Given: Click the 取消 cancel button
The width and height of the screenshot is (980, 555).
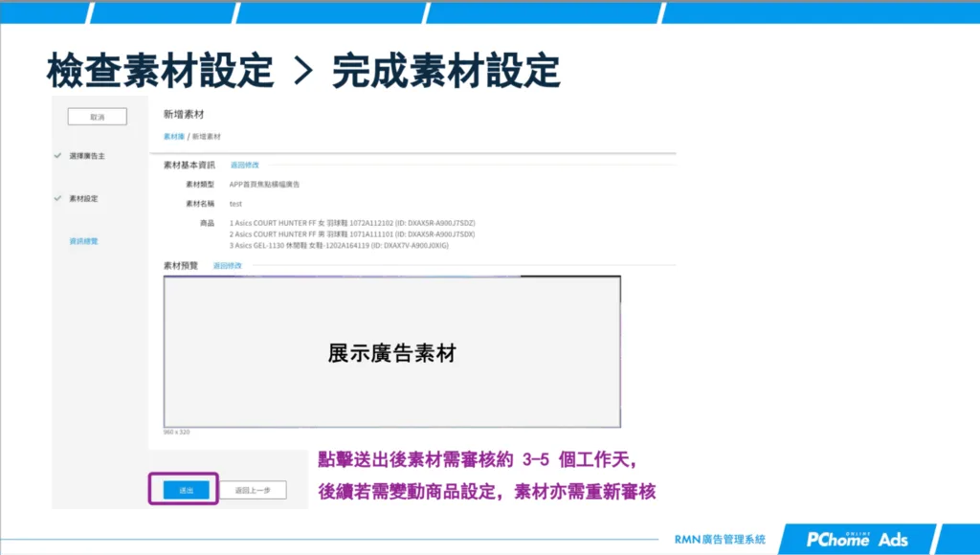Looking at the screenshot, I should (x=97, y=116).
